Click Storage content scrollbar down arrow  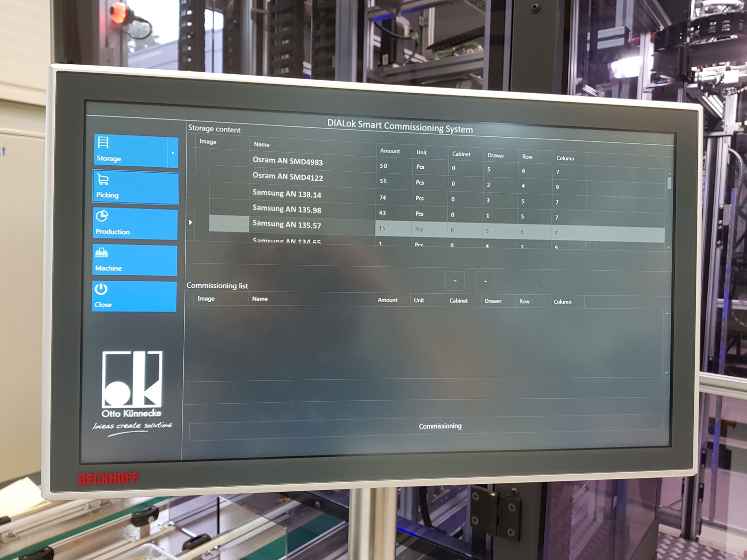coord(668,247)
